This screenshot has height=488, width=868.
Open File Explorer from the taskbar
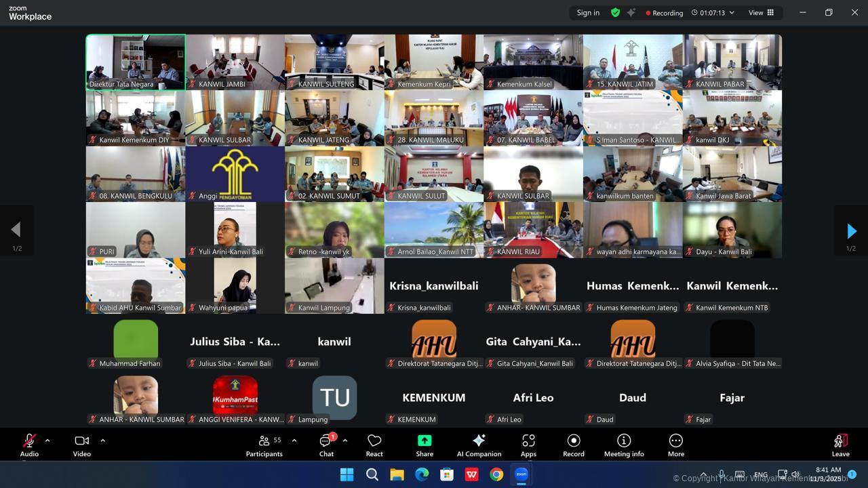[397, 474]
